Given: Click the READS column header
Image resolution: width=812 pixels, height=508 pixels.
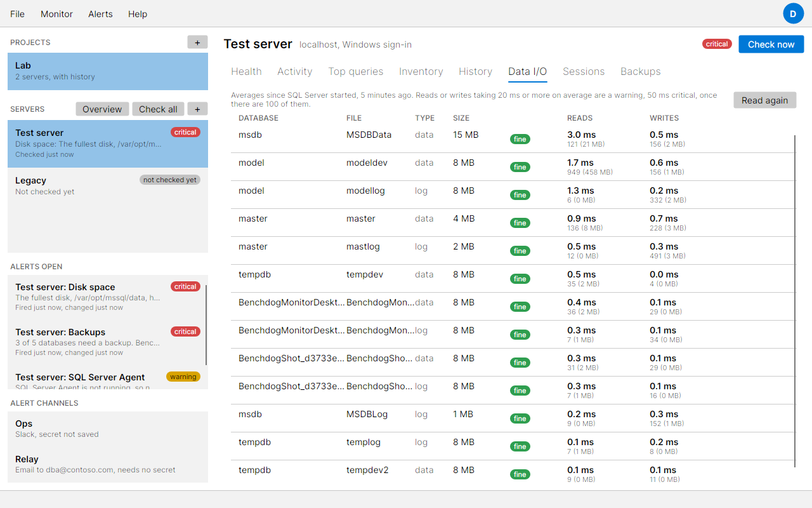Looking at the screenshot, I should point(580,118).
